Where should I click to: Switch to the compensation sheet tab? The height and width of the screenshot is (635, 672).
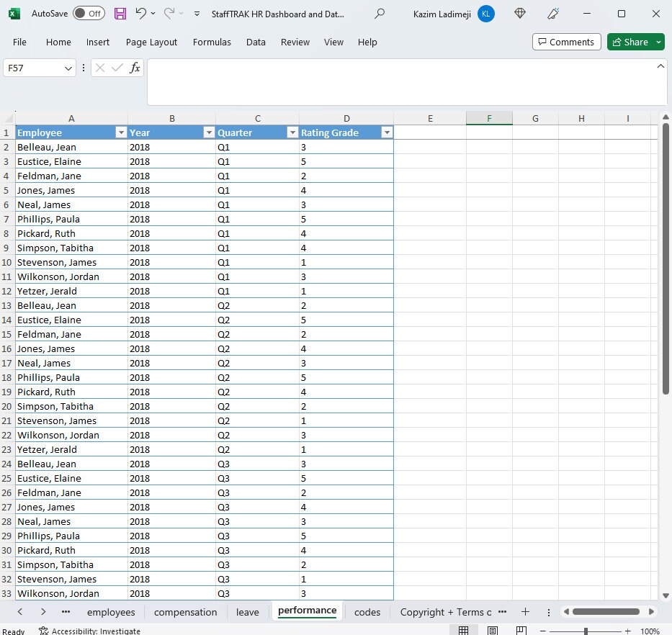coord(185,612)
